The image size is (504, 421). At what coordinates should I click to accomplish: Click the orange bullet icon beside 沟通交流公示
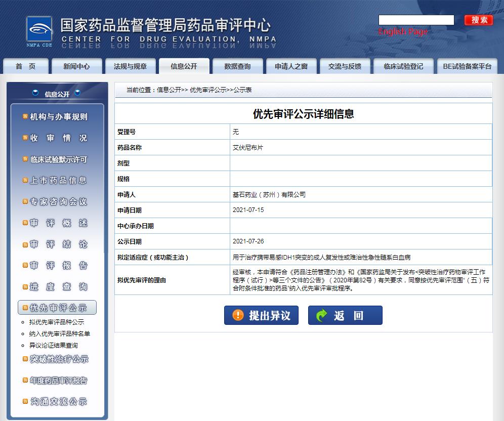tap(25, 402)
